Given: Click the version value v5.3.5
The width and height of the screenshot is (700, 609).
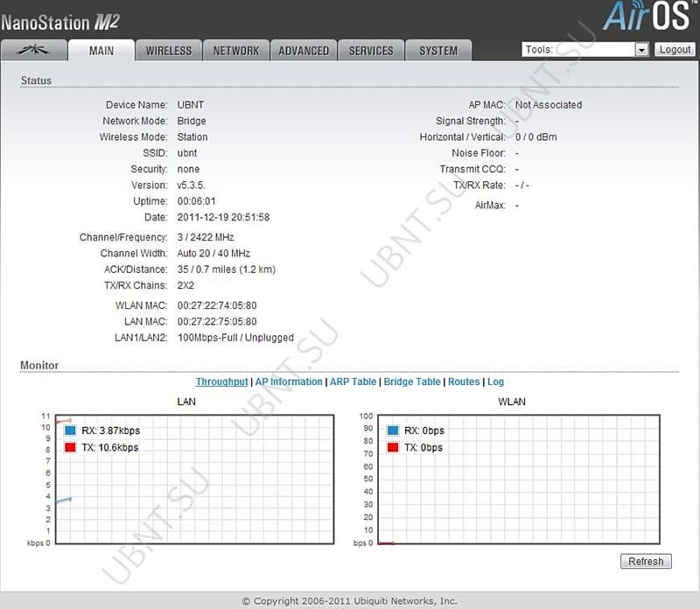Looking at the screenshot, I should 191,185.
